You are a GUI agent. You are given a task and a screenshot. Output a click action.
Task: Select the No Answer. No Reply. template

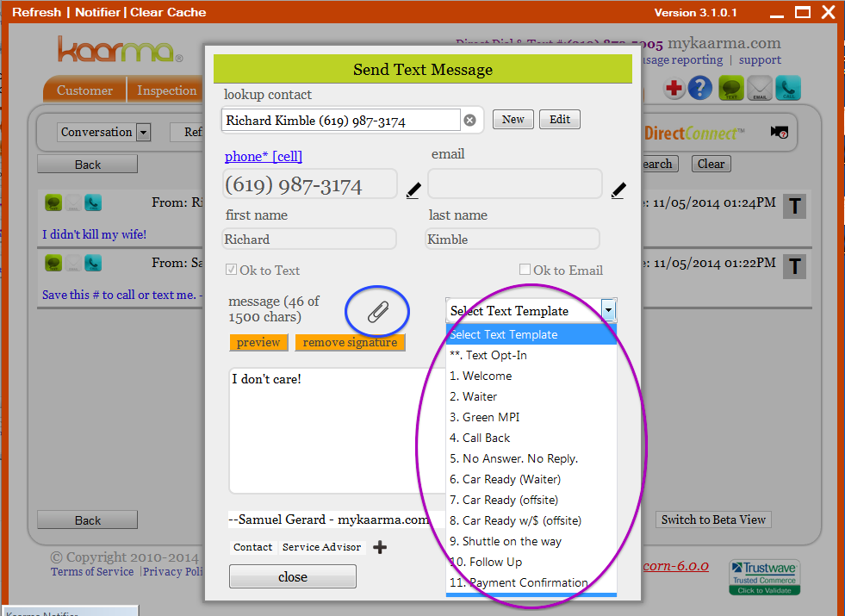pos(531,458)
